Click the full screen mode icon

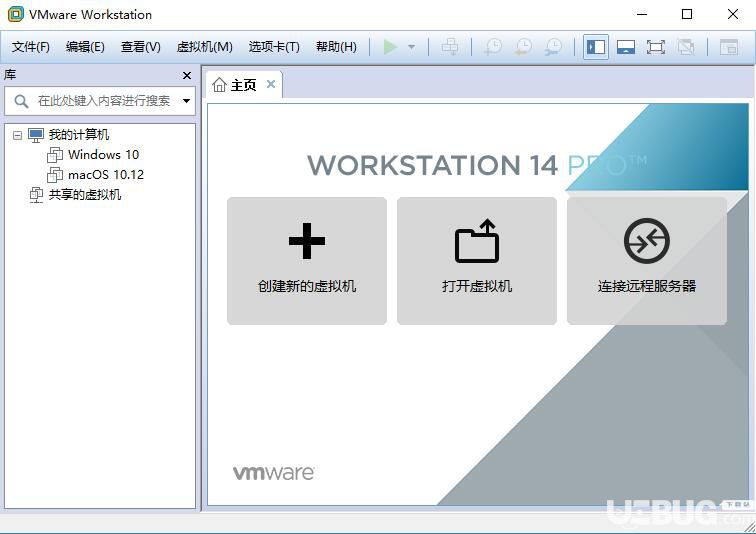[x=656, y=47]
